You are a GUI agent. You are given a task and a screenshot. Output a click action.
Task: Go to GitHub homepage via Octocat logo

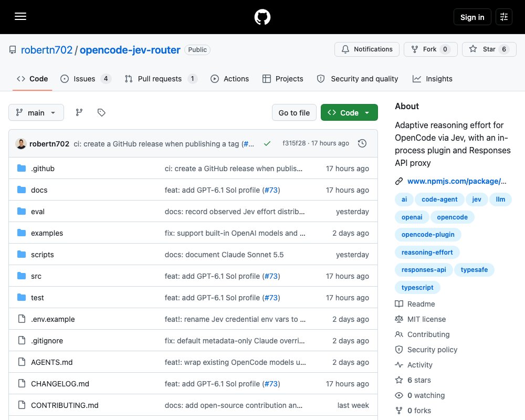click(262, 17)
